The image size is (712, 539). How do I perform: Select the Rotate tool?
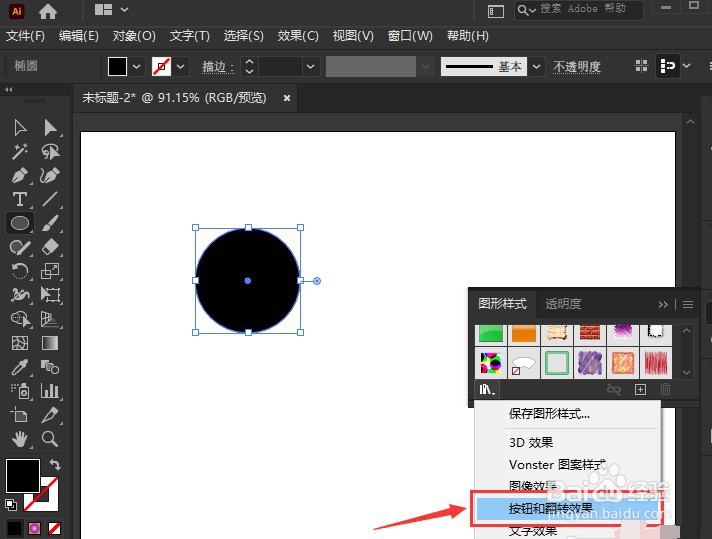pos(20,271)
